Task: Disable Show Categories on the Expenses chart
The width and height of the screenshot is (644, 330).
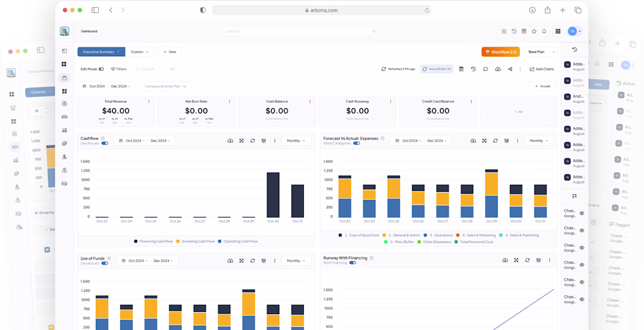Action: pos(356,143)
